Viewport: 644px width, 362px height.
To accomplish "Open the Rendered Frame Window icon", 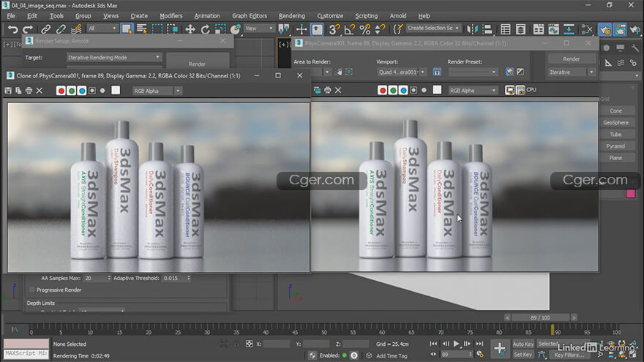I will [620, 29].
